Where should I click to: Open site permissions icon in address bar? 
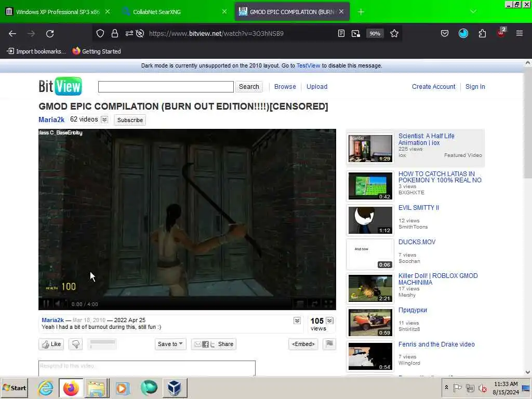coord(129,34)
